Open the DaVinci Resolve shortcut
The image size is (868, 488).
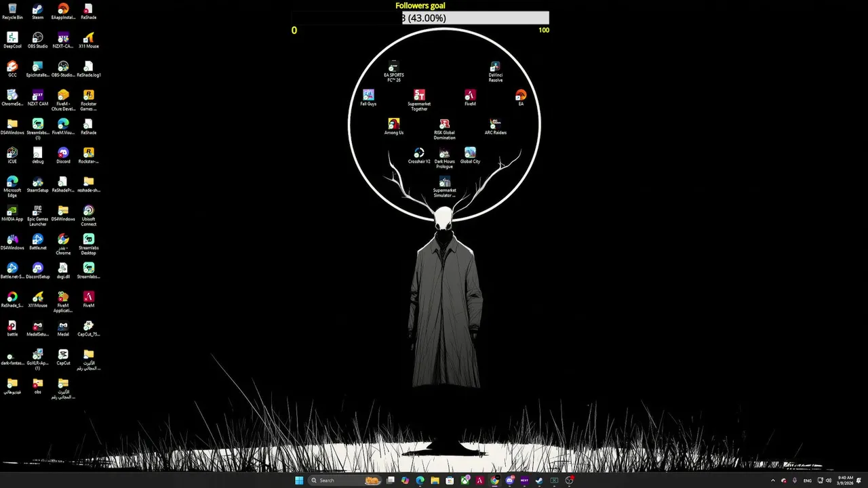coord(496,71)
